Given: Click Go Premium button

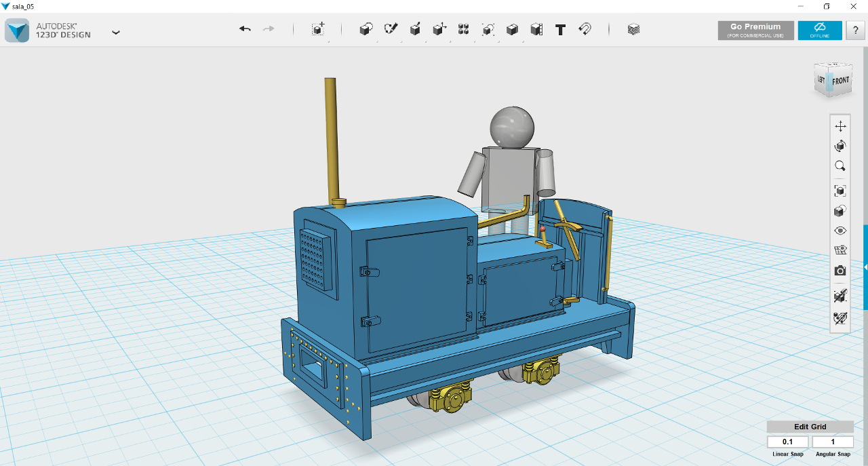Looking at the screenshot, I should point(755,31).
